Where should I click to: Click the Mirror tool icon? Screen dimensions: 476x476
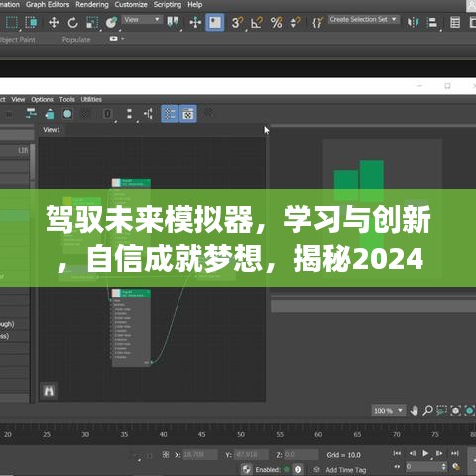click(x=413, y=22)
